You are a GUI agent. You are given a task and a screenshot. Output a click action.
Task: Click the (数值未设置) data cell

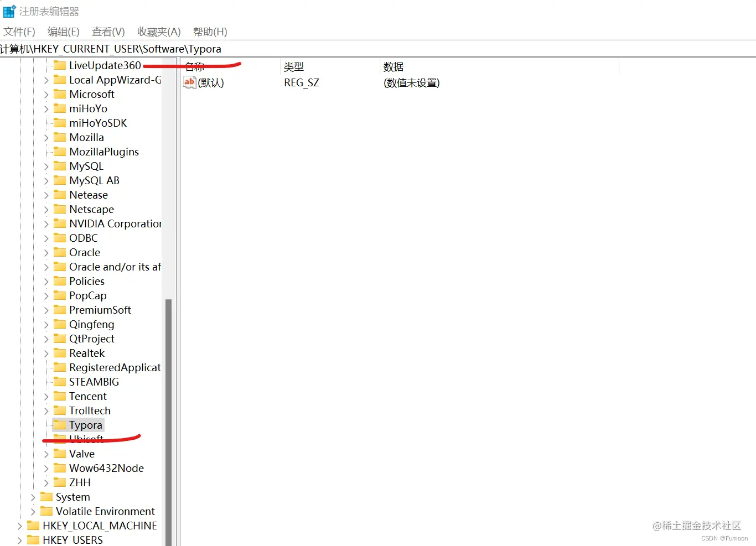pyautogui.click(x=412, y=83)
